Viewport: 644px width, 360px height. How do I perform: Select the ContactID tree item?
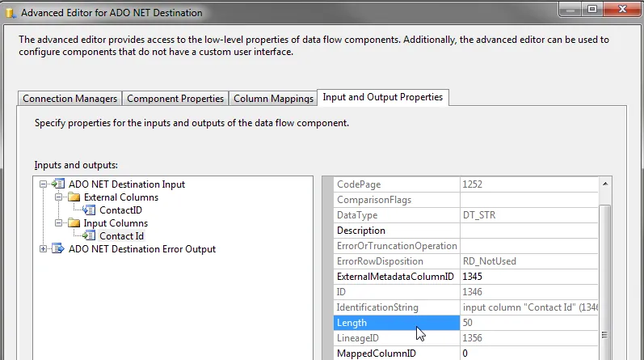120,210
